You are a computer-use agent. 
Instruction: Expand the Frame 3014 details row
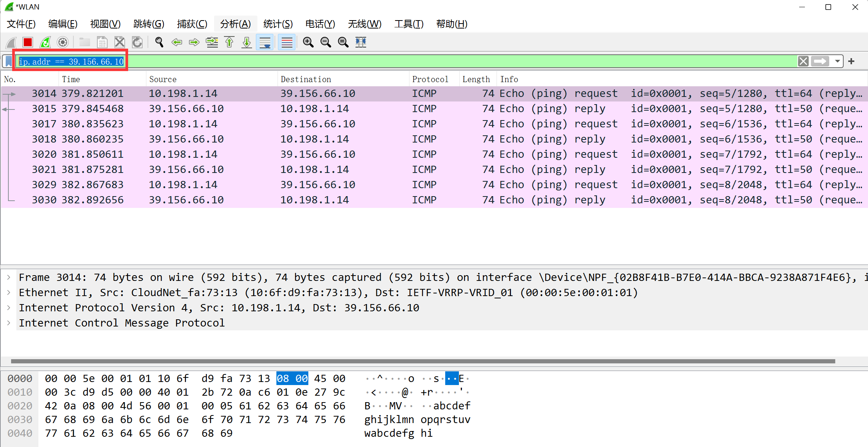9,277
